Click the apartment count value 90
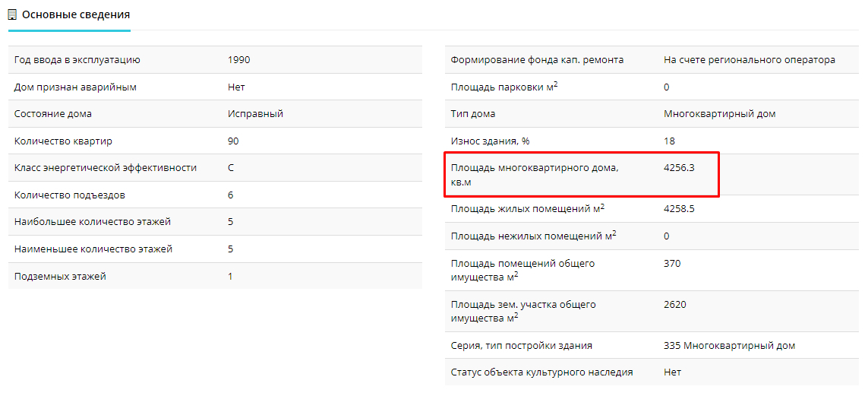The height and width of the screenshot is (396, 868). pos(233,141)
